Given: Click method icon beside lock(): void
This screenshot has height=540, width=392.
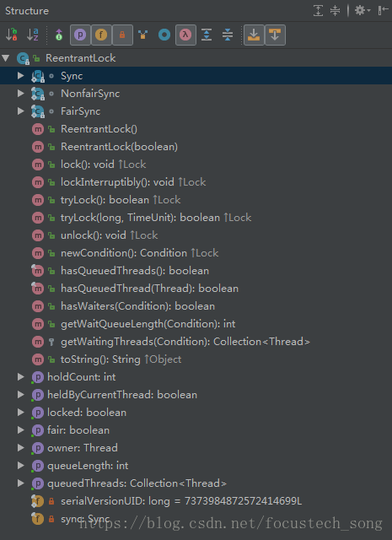Looking at the screenshot, I should [38, 165].
